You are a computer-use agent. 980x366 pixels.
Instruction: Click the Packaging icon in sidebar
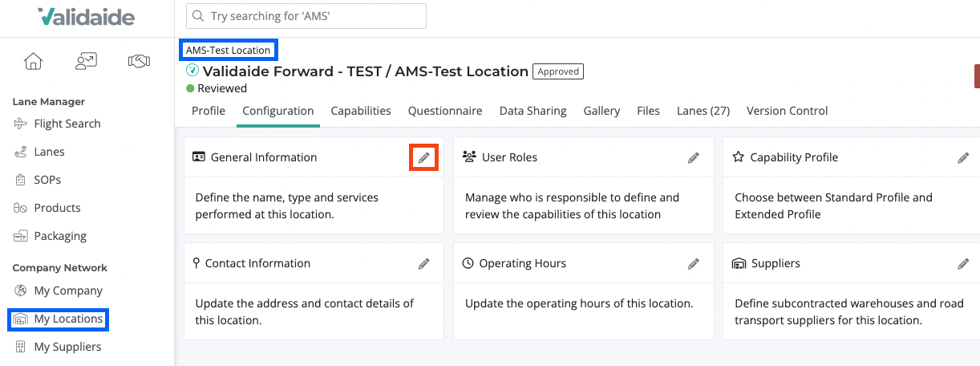click(x=21, y=236)
